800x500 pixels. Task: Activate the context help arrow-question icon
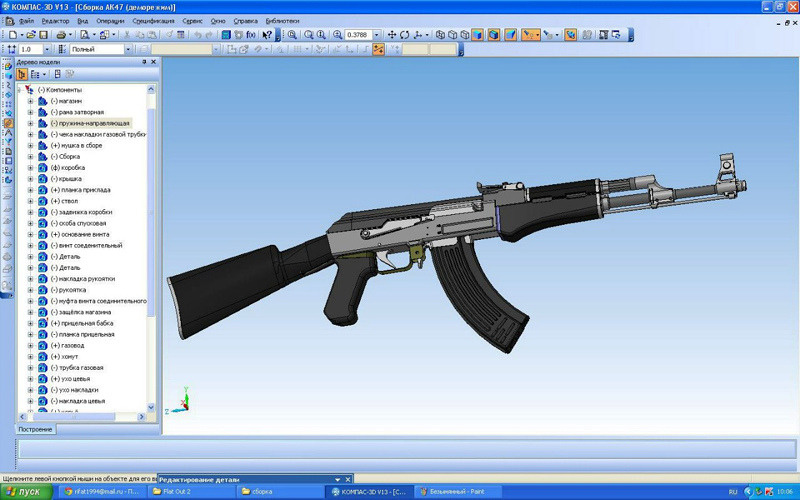point(267,35)
